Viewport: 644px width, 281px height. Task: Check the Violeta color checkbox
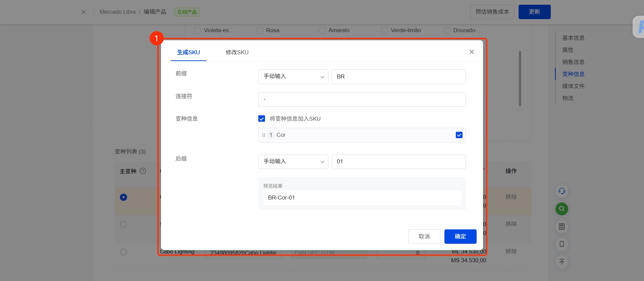(198, 30)
